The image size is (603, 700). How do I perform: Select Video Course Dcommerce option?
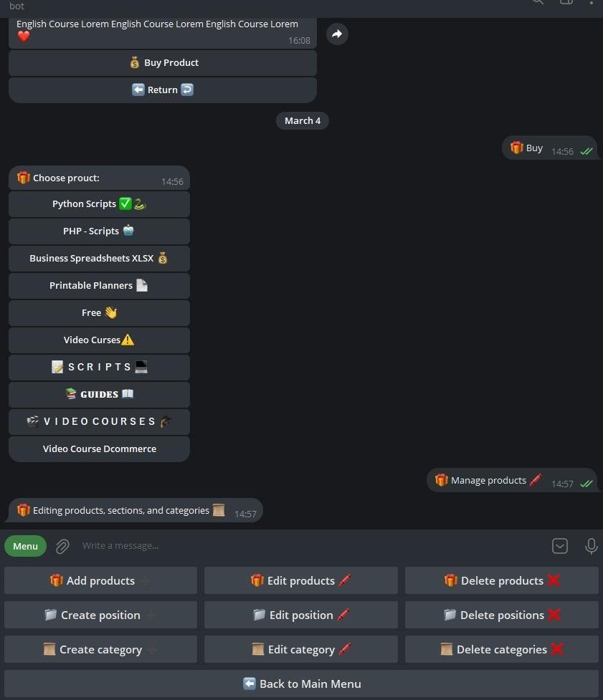pyautogui.click(x=99, y=449)
